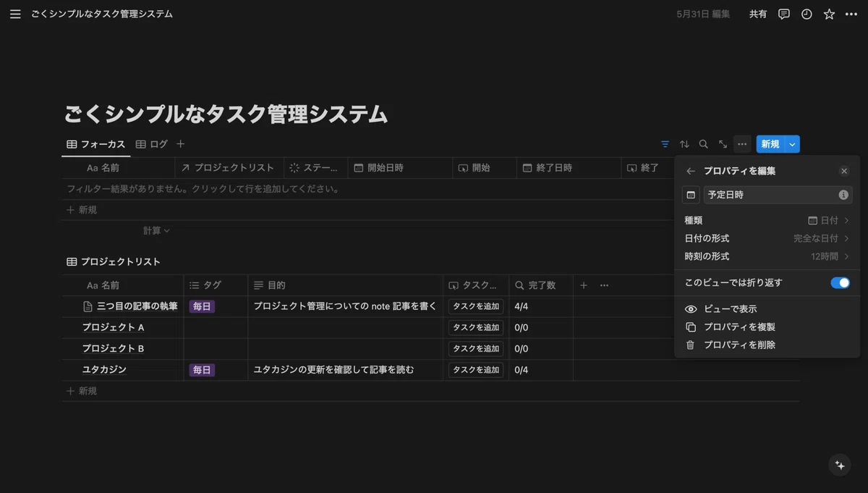Open the プロジェクト B row
Viewport: 868px width, 493px height.
tap(113, 348)
